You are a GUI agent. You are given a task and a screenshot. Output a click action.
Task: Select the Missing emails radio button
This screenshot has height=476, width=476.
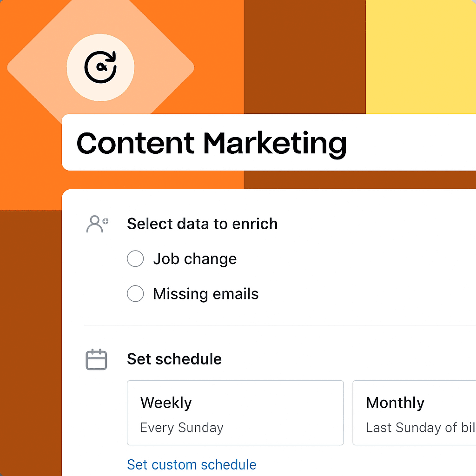[135, 293]
